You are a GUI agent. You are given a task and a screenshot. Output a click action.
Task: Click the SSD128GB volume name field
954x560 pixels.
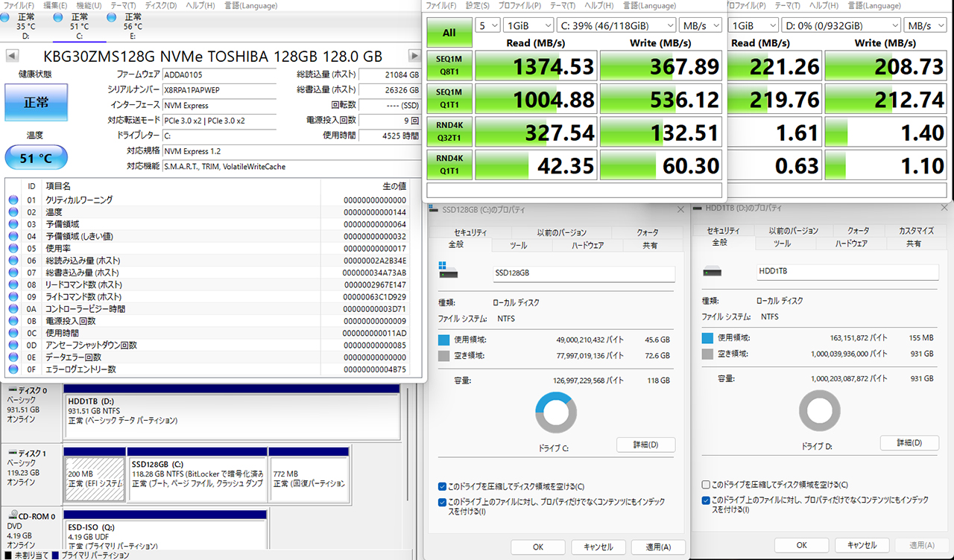pos(583,273)
